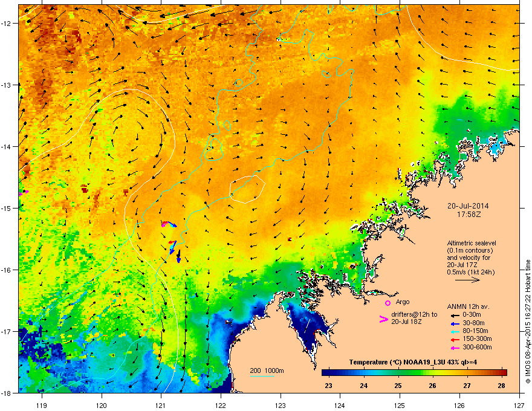Click the '(0.1m contours)' text
532x411 pixels.
(470, 251)
